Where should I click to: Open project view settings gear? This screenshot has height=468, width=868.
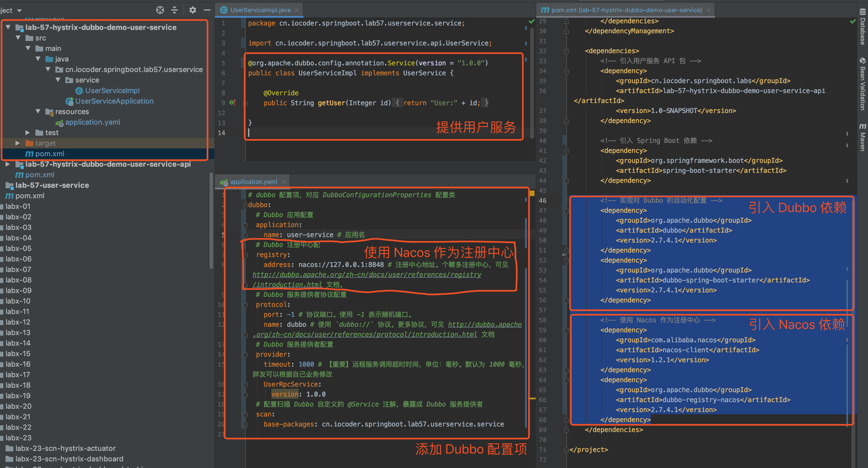tap(192, 10)
